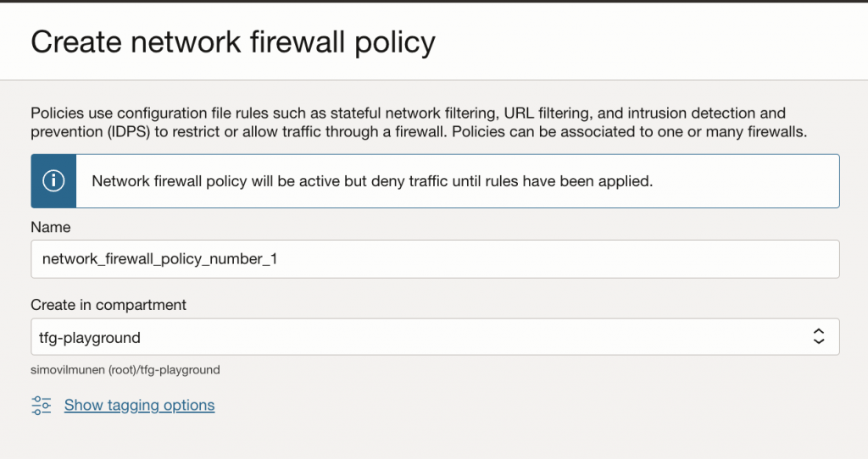Click the blue info banner panel

pos(53,181)
